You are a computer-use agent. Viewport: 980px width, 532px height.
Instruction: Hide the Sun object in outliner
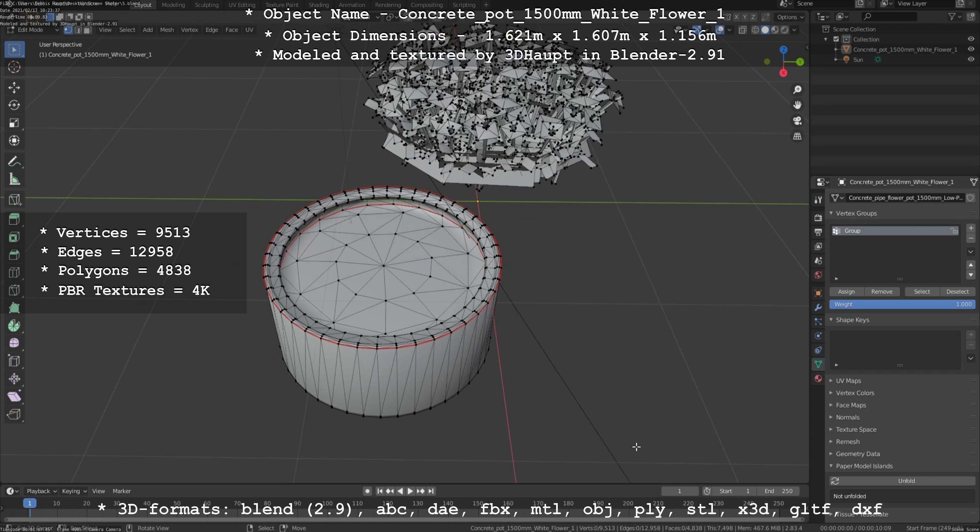(971, 59)
